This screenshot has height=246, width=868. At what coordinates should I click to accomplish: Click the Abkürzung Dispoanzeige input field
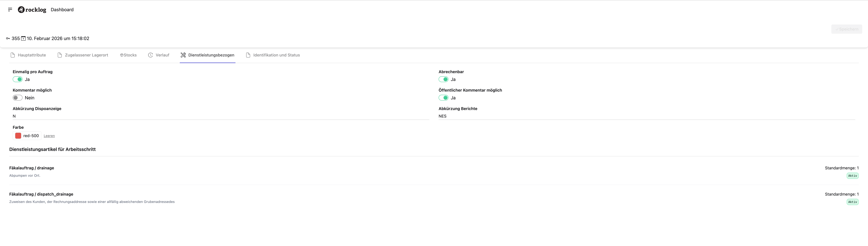point(221,116)
